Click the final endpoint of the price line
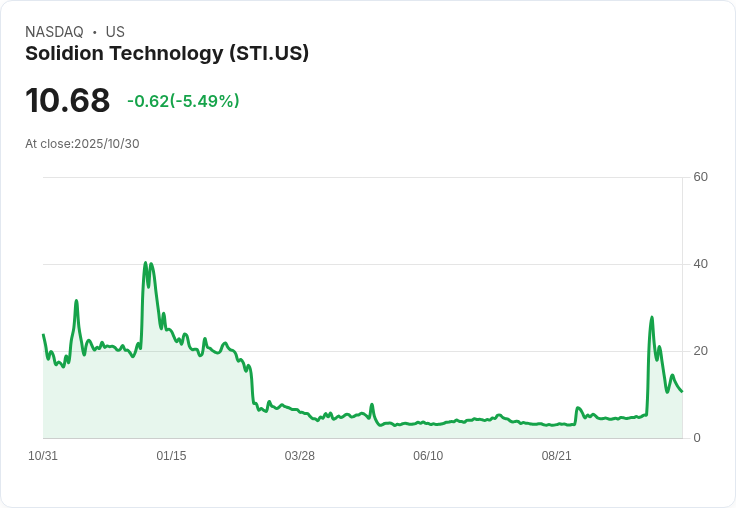736x508 pixels. coord(682,391)
